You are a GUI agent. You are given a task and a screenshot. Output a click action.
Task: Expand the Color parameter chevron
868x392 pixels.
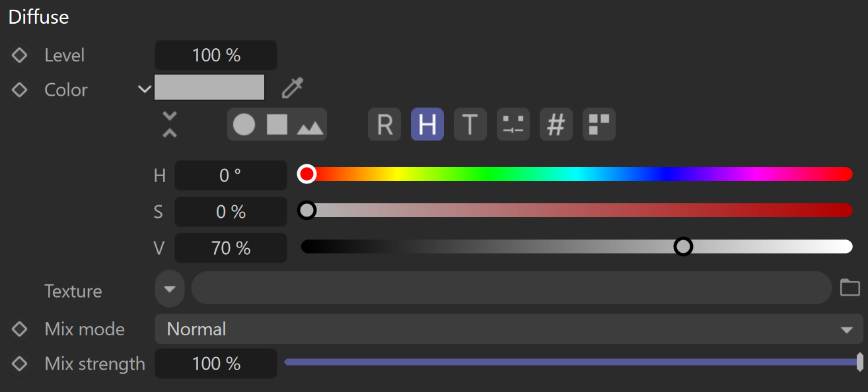click(x=145, y=89)
